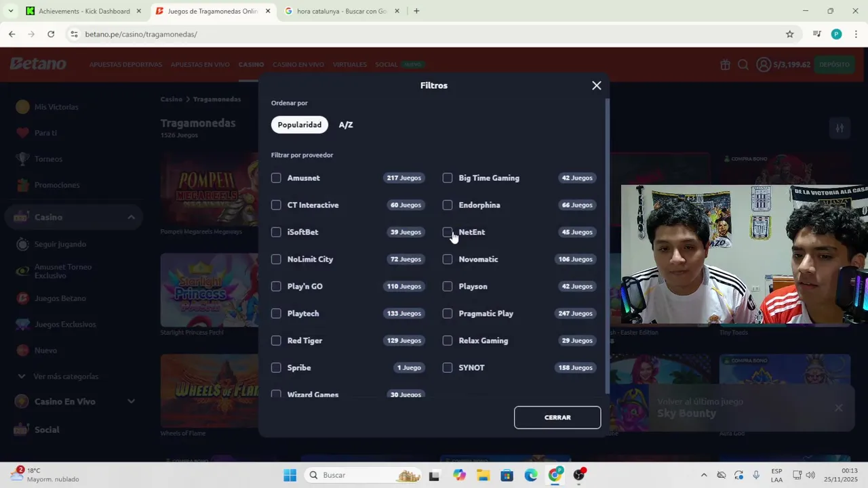The width and height of the screenshot is (868, 488).
Task: Click the DEPÓSITO button
Action: tap(834, 64)
